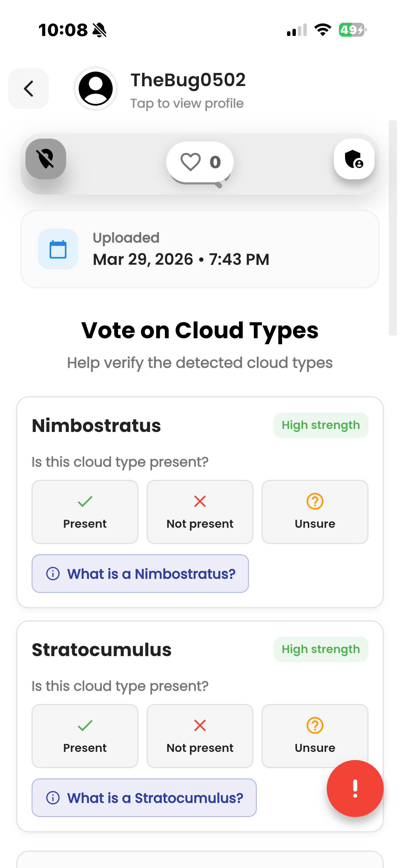
Task: Select Unsure for Stratocumulus
Action: coord(315,736)
